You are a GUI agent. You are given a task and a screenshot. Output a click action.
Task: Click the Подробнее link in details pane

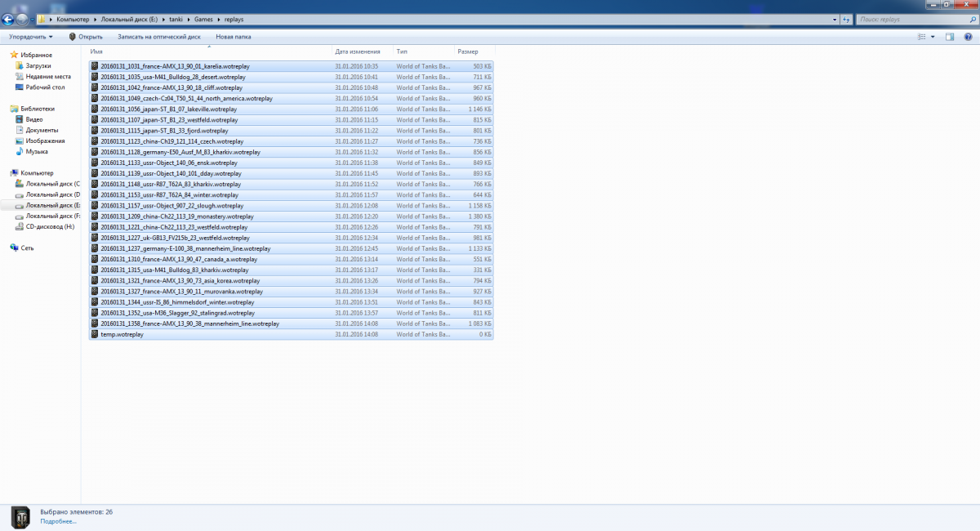click(58, 520)
